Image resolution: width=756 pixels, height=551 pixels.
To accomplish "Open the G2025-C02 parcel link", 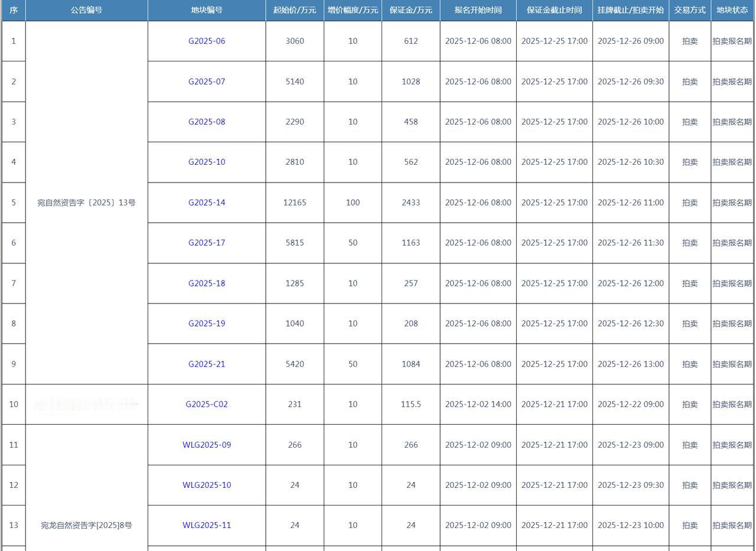I will 207,405.
